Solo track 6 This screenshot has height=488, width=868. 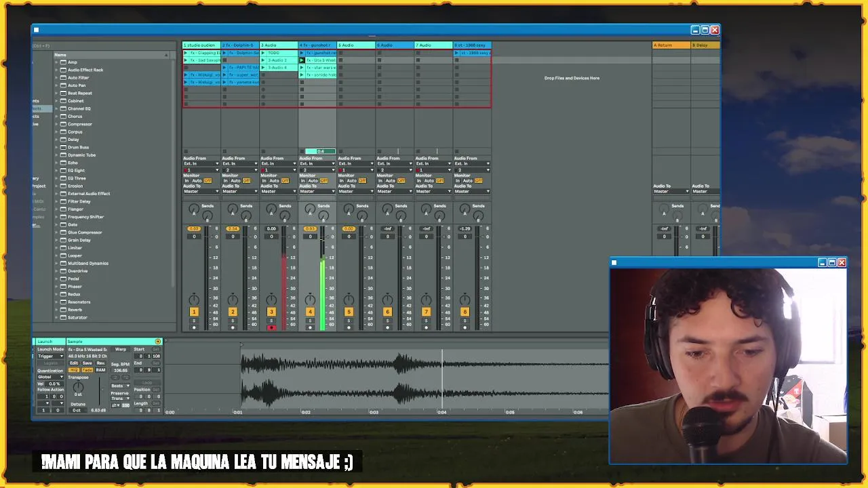[387, 321]
